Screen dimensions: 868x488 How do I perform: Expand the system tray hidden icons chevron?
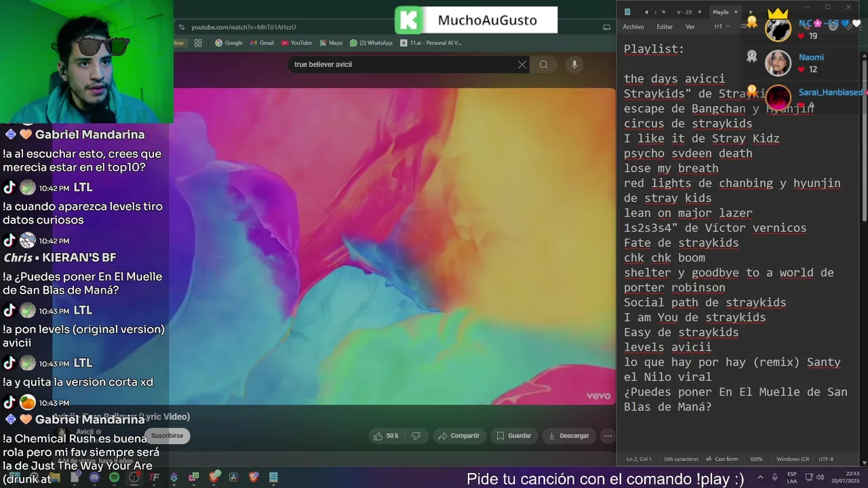point(759,477)
